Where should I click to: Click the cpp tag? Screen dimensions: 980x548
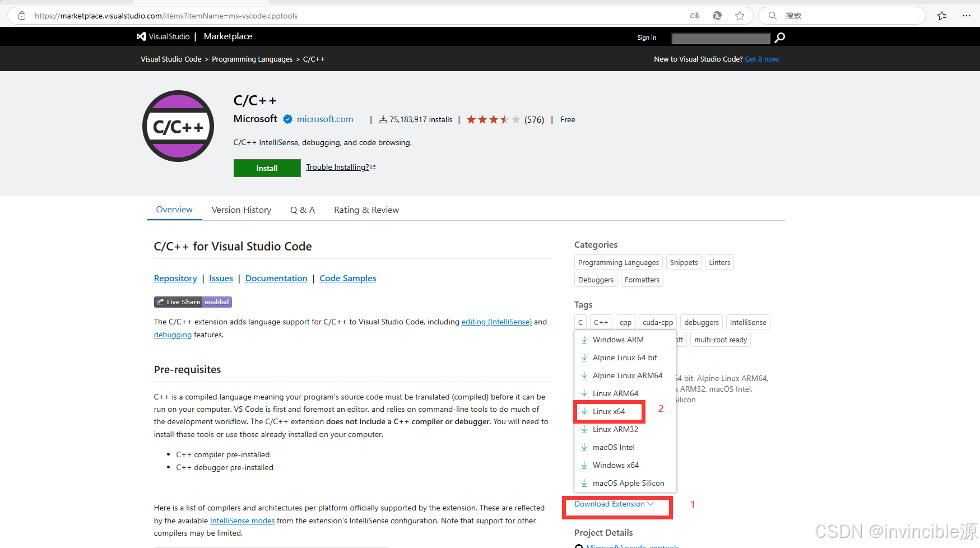point(625,322)
